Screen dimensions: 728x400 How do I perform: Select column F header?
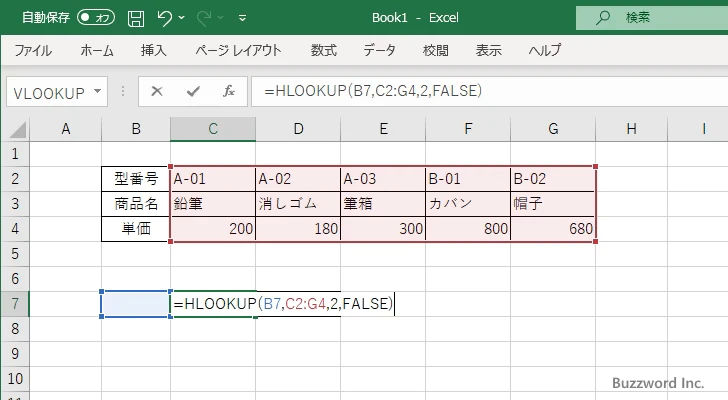pos(468,129)
